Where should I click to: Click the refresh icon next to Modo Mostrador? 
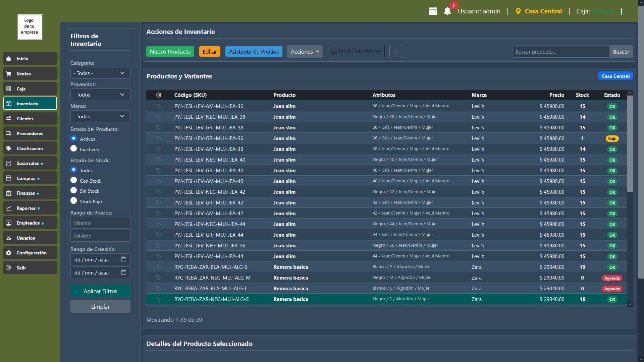click(395, 51)
